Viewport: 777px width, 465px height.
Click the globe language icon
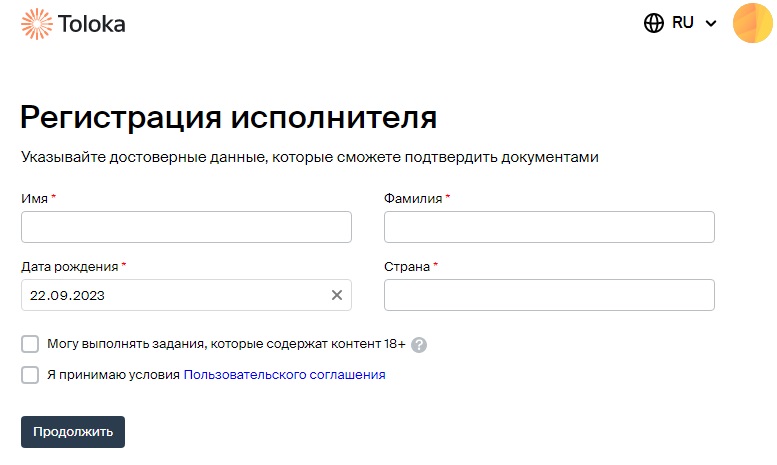[654, 23]
